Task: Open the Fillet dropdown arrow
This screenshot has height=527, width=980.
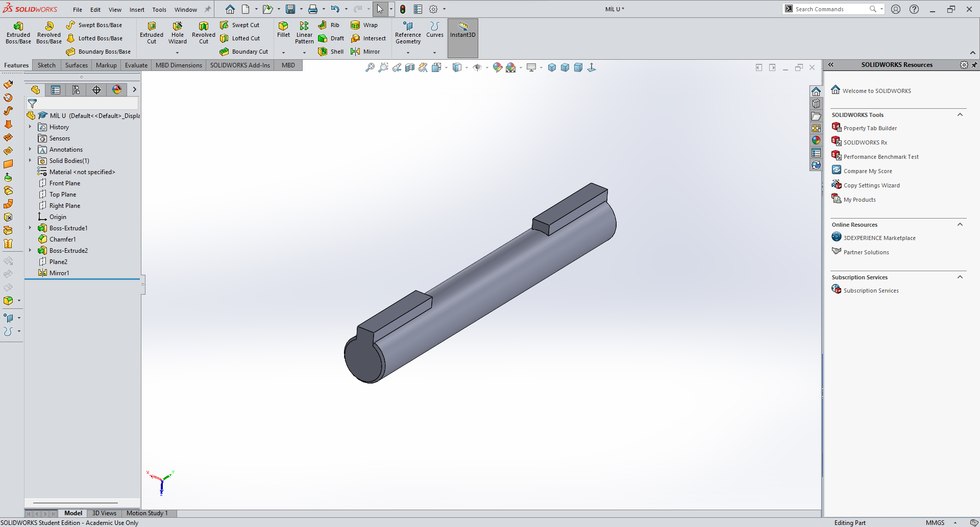Action: [x=283, y=53]
